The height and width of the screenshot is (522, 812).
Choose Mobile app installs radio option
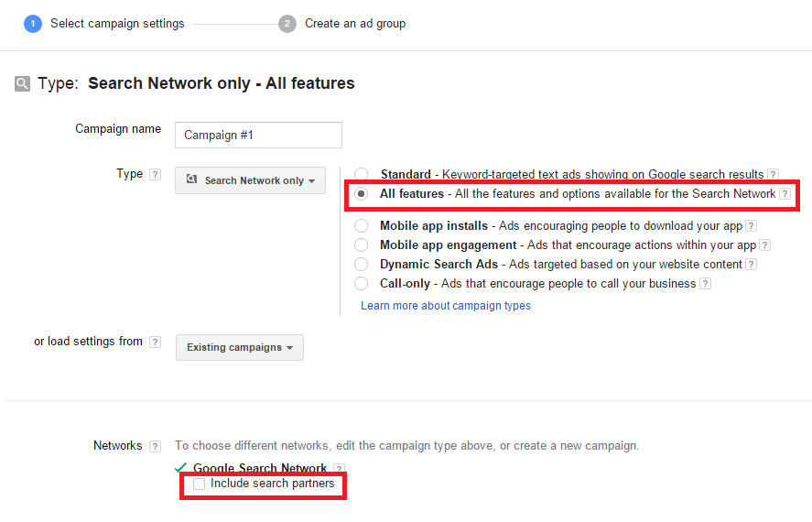362,226
